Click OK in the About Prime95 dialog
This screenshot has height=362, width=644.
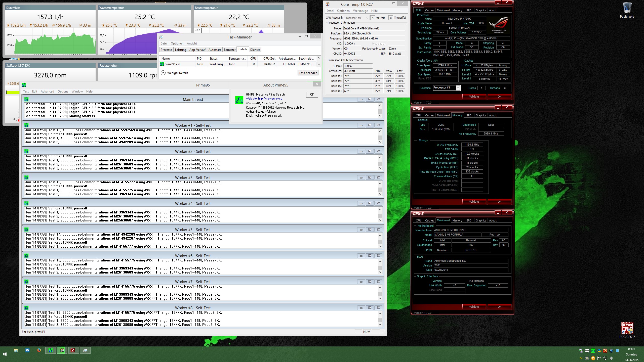(312, 95)
